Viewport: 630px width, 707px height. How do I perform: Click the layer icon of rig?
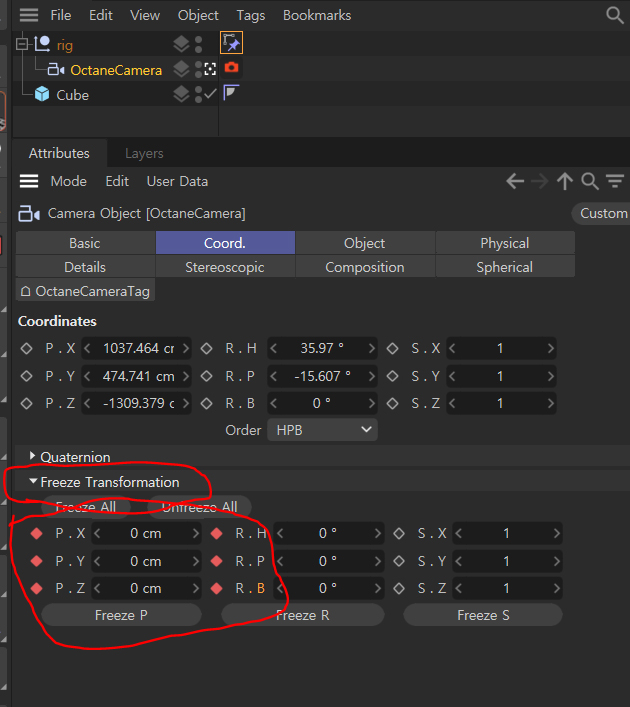[181, 44]
